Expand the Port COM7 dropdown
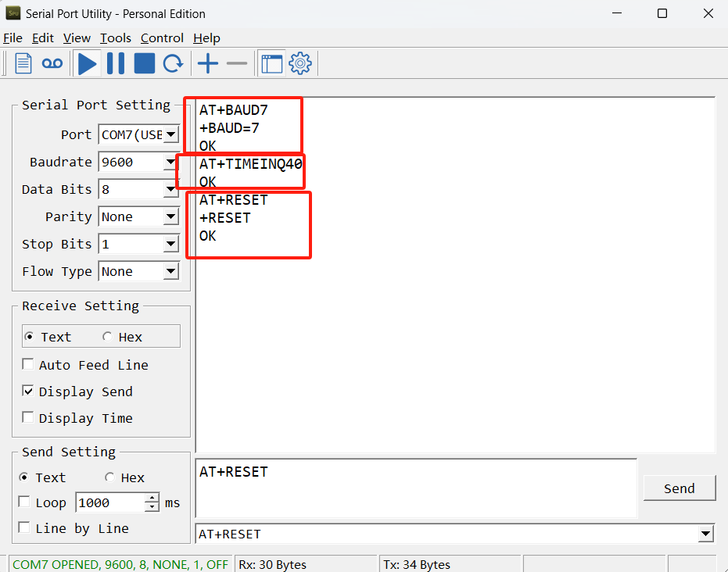Screen dimensions: 728x572 pos(171,134)
